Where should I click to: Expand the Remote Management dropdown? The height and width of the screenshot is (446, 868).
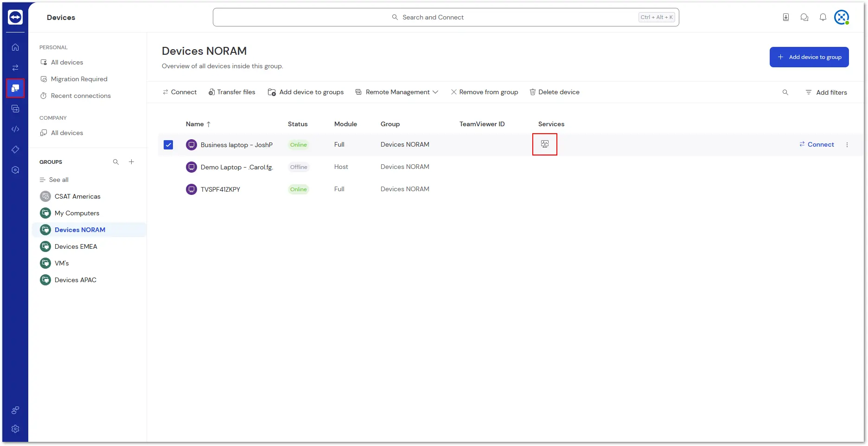(397, 92)
